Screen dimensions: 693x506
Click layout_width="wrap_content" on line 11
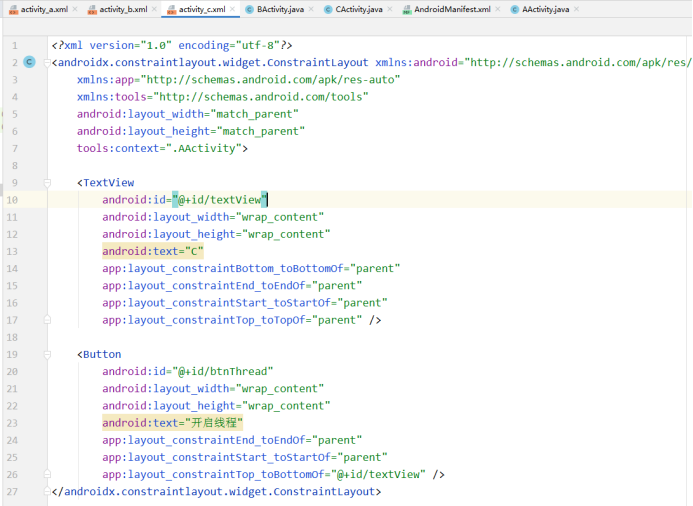[x=213, y=217]
